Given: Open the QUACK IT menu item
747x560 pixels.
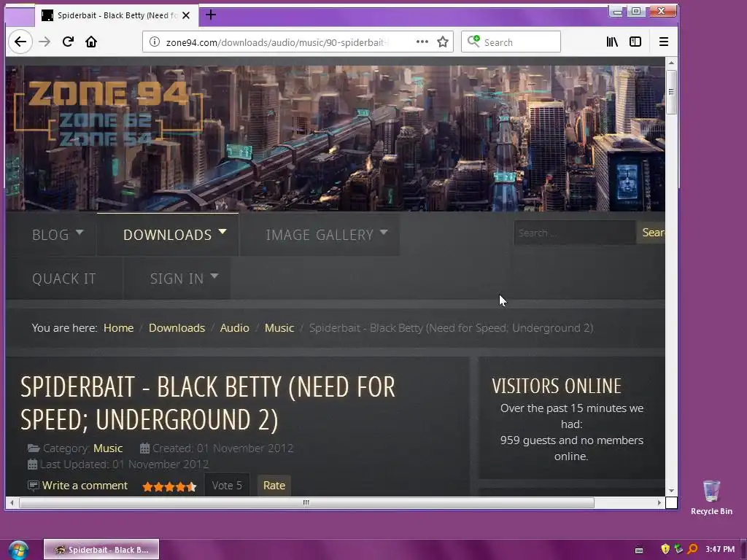Looking at the screenshot, I should point(64,279).
